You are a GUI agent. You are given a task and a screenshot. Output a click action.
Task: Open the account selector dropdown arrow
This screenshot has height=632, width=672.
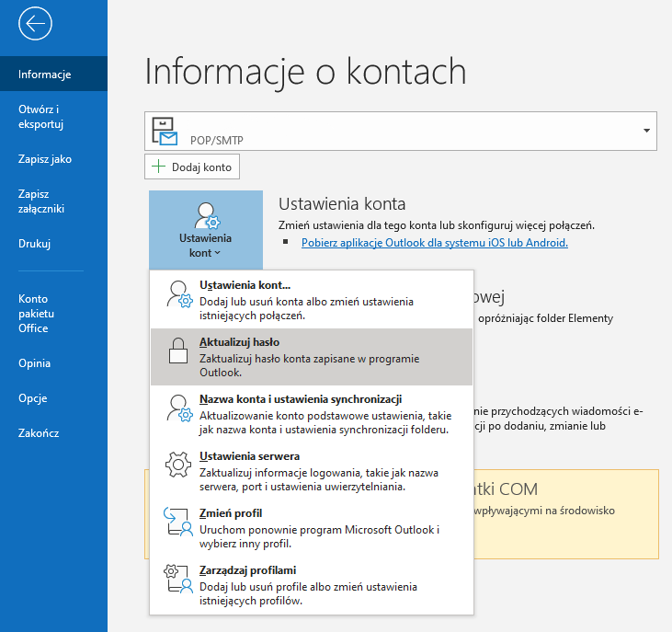tap(646, 131)
